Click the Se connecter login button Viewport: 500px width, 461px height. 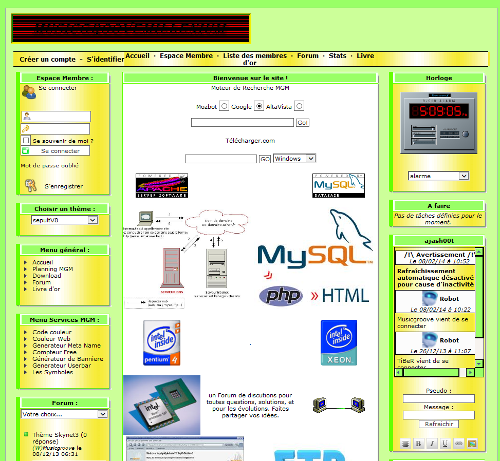55,151
